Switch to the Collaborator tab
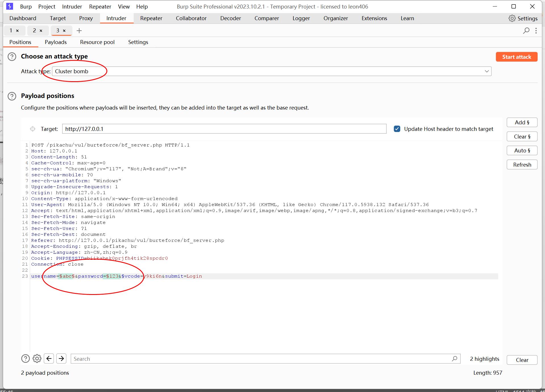 191,18
